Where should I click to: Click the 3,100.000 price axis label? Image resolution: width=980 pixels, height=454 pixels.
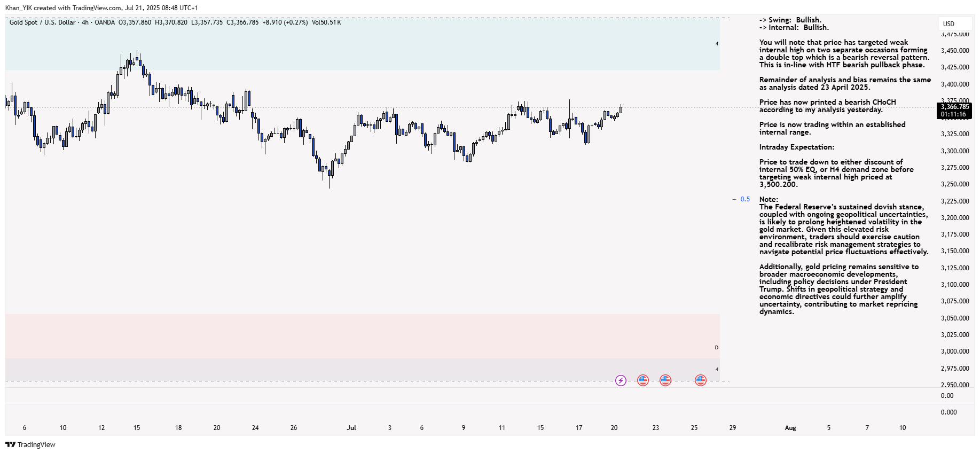[955, 285]
